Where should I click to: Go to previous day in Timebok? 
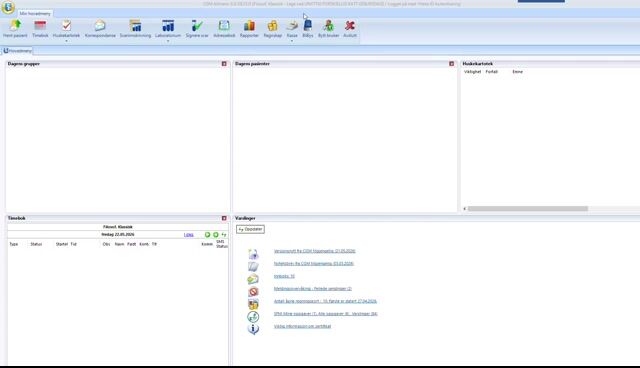207,235
